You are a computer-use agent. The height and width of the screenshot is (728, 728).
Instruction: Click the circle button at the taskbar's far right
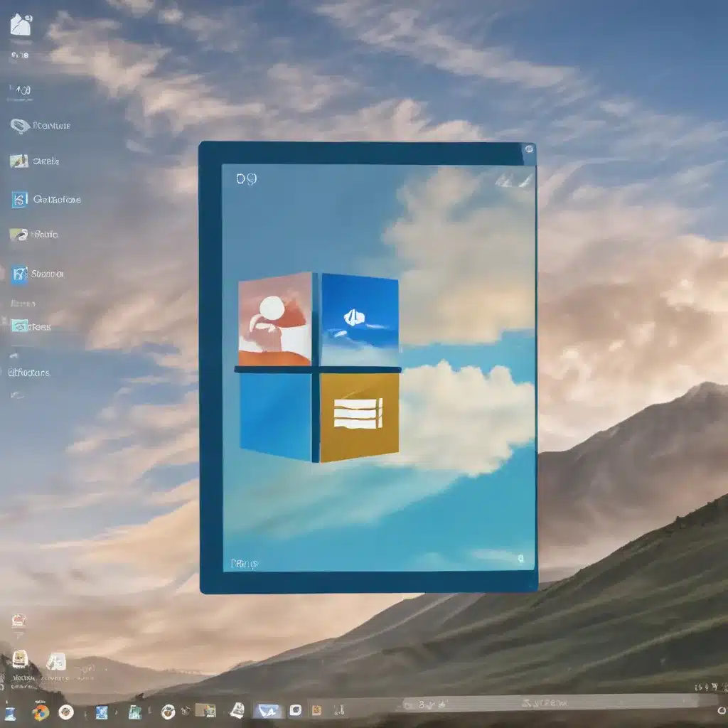coord(722,711)
